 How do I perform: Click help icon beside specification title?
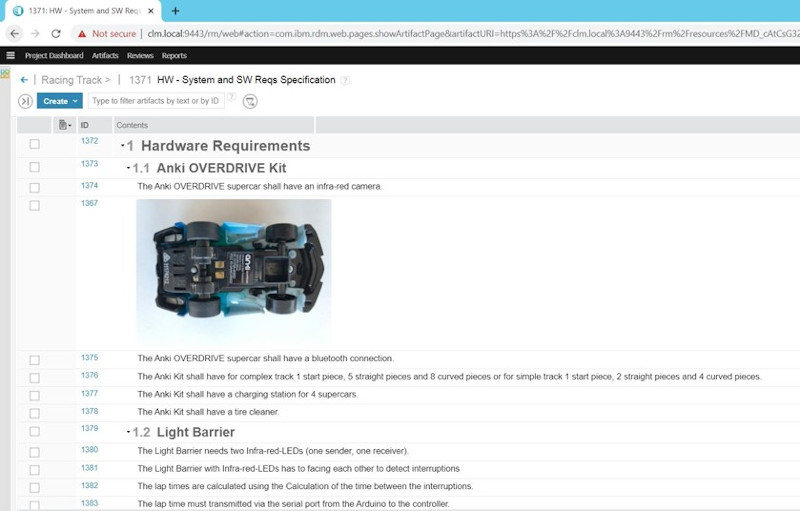click(x=345, y=80)
